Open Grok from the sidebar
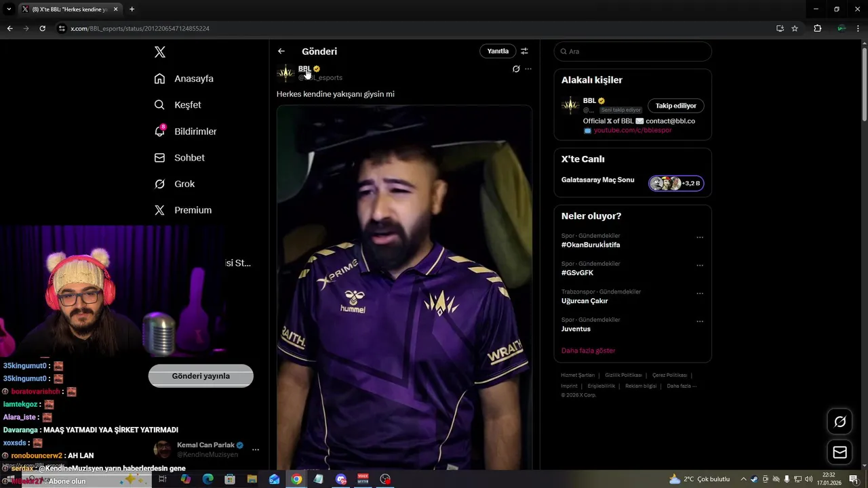 174,184
